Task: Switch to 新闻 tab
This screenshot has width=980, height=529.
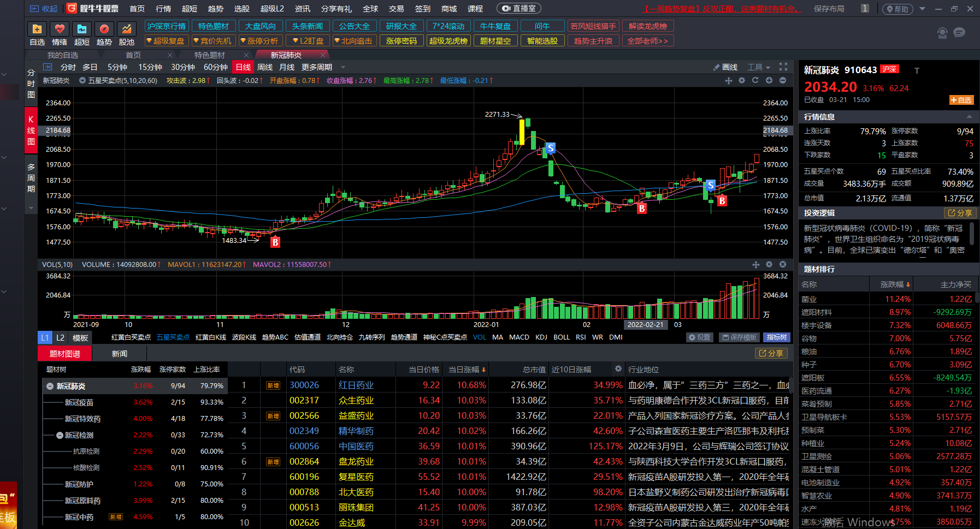Action: point(120,354)
